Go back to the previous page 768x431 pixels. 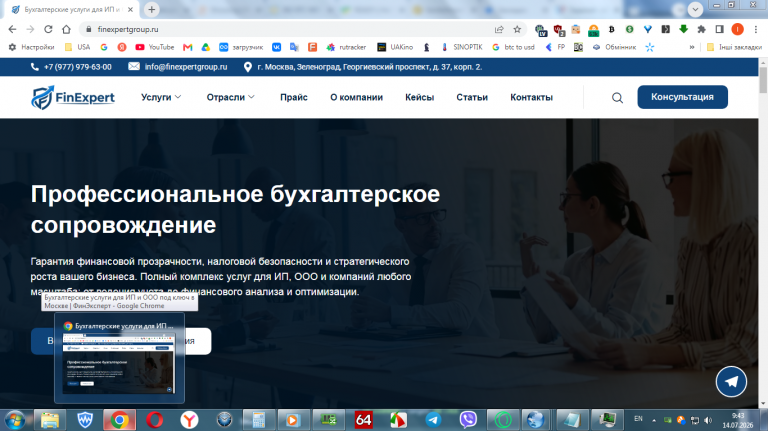click(x=12, y=29)
